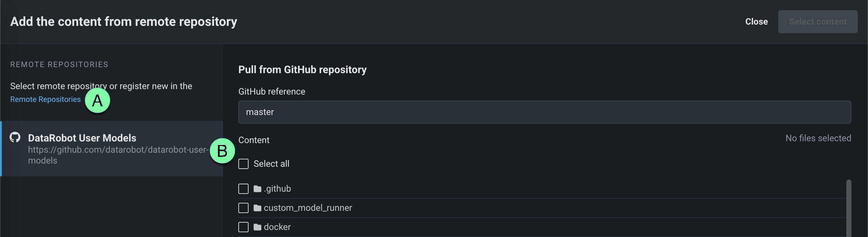Click the GitHub logo beside DataRobot User Models
This screenshot has height=237, width=868.
click(x=15, y=137)
